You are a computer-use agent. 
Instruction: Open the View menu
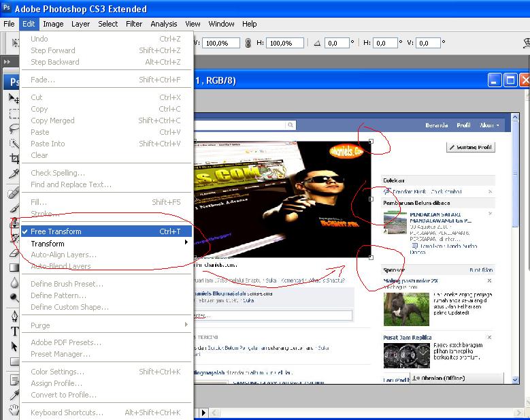point(193,24)
